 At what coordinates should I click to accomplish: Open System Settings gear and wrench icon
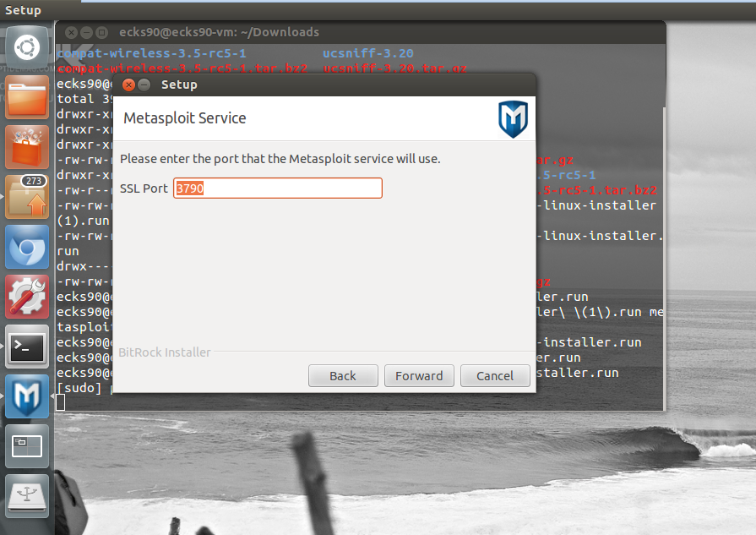click(27, 297)
